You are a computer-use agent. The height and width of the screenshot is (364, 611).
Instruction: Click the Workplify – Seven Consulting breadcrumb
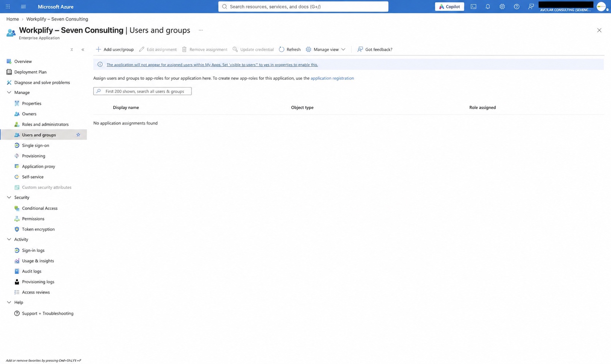coord(57,19)
